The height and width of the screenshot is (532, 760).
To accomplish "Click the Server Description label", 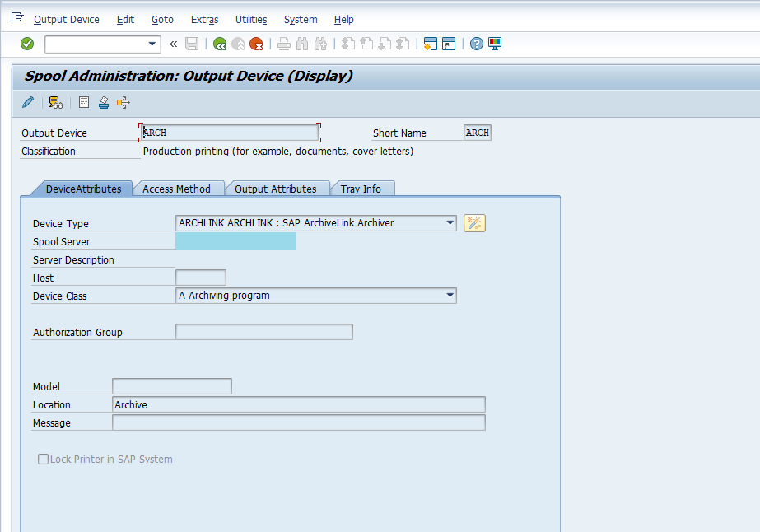I will [x=73, y=260].
